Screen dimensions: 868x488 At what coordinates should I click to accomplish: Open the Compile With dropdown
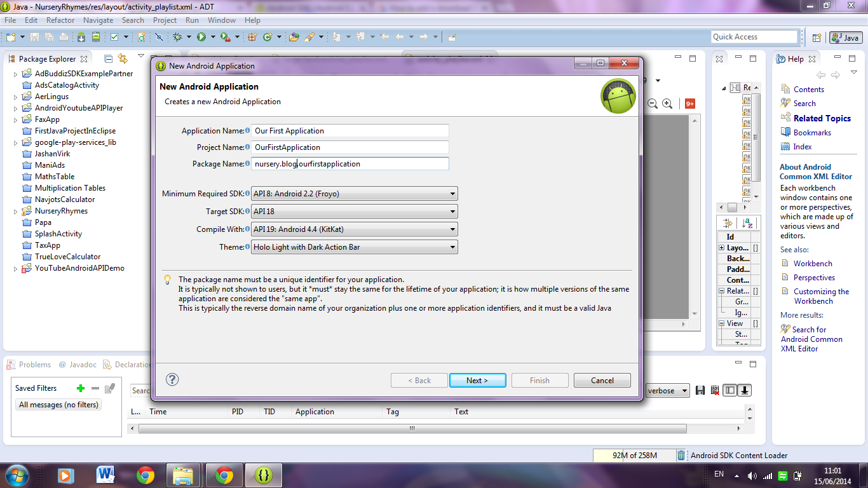355,229
